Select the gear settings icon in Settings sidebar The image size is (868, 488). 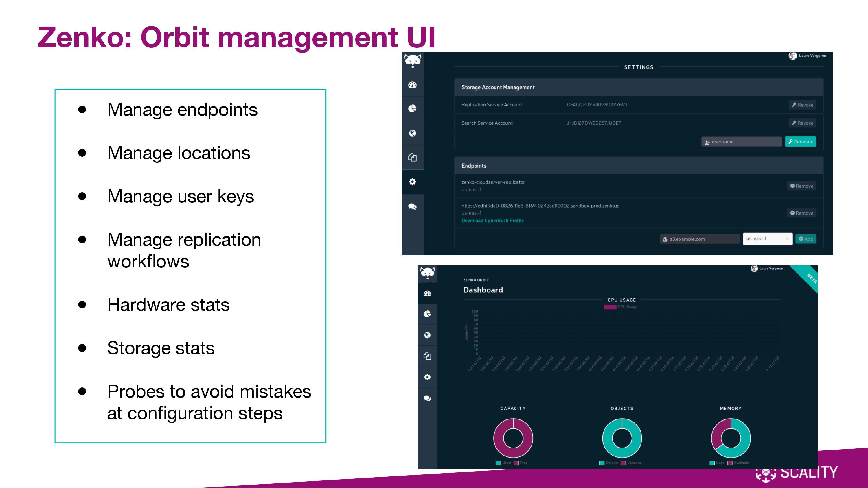click(x=412, y=182)
